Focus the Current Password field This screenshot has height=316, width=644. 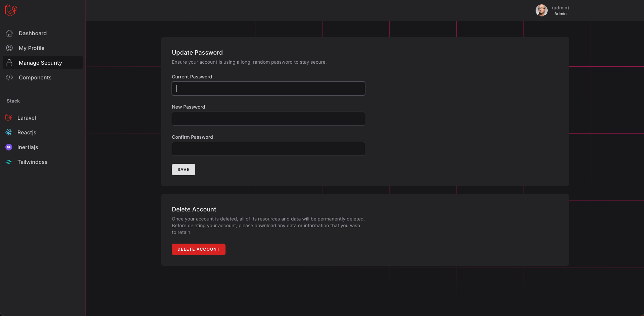coord(268,88)
